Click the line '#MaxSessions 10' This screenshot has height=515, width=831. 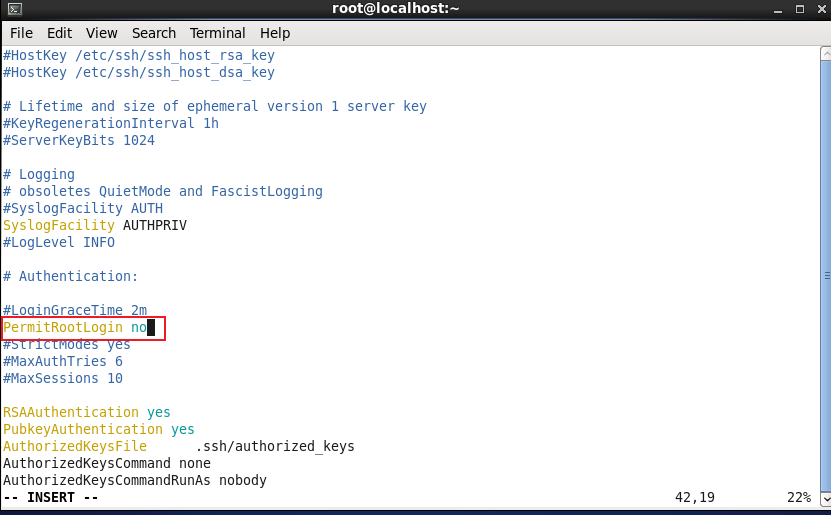click(63, 378)
